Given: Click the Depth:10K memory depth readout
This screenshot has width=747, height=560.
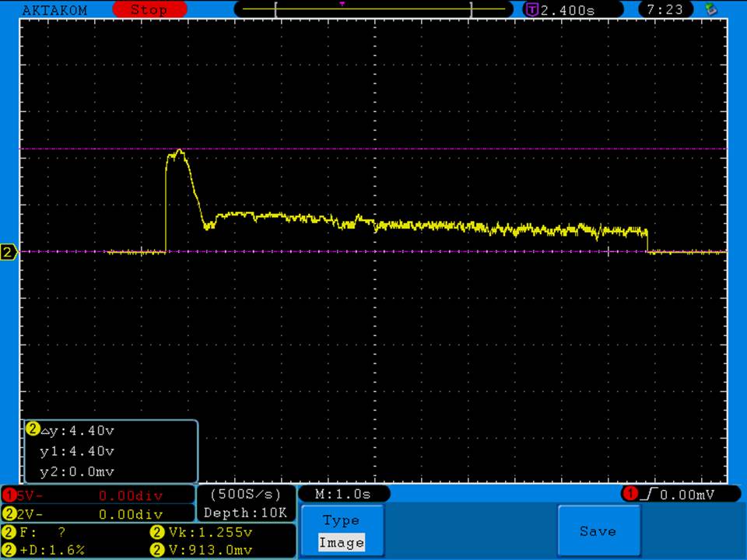Looking at the screenshot, I should click(x=246, y=513).
